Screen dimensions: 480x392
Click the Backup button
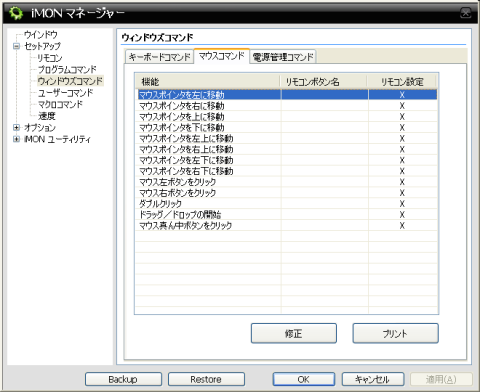coord(123,379)
